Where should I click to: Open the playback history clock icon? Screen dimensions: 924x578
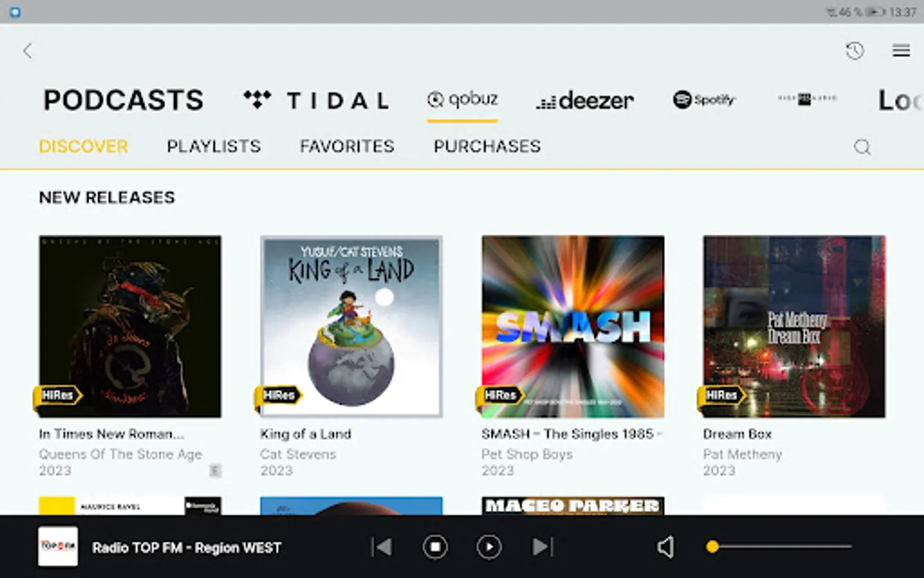pos(854,51)
